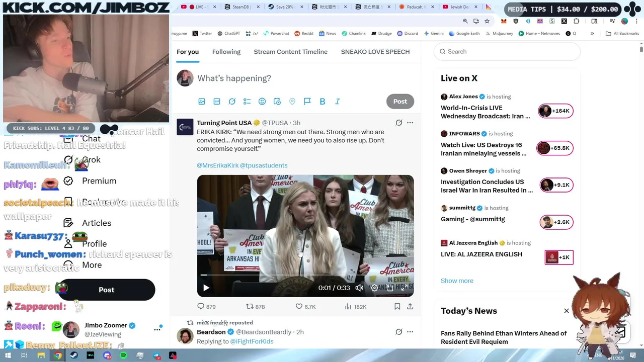View analytics showing 182K views
Viewport: 644px width, 362px height.
[x=356, y=306]
